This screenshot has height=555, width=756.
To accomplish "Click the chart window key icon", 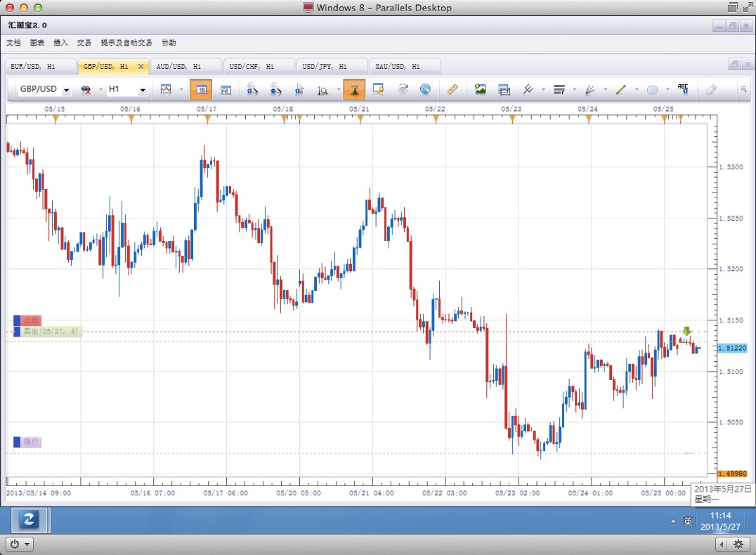I will coord(378,90).
